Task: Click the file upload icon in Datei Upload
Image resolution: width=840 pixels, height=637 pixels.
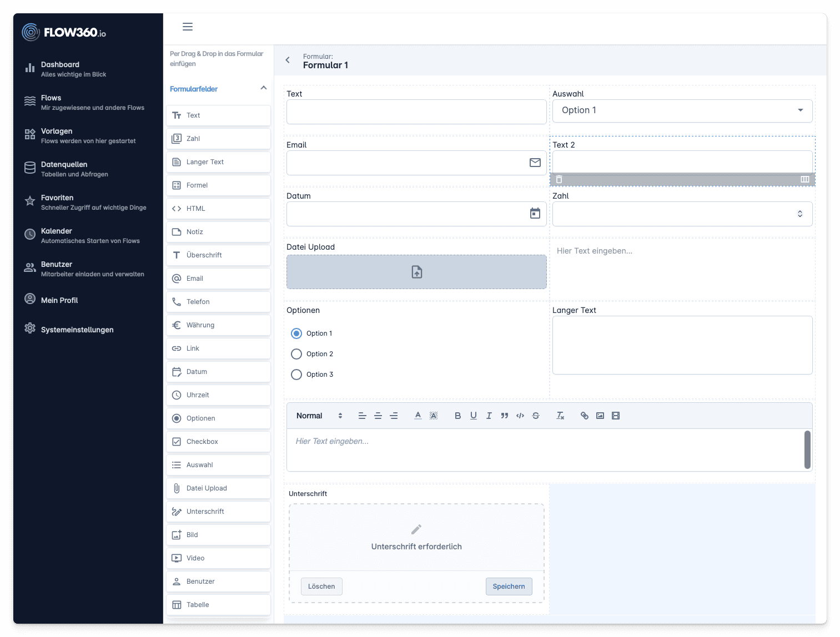Action: click(416, 272)
